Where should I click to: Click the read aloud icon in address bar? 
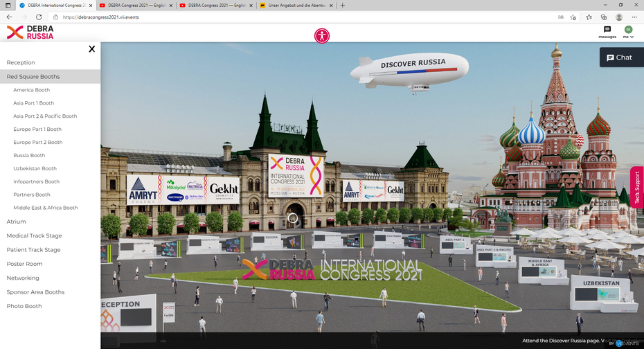(x=561, y=17)
